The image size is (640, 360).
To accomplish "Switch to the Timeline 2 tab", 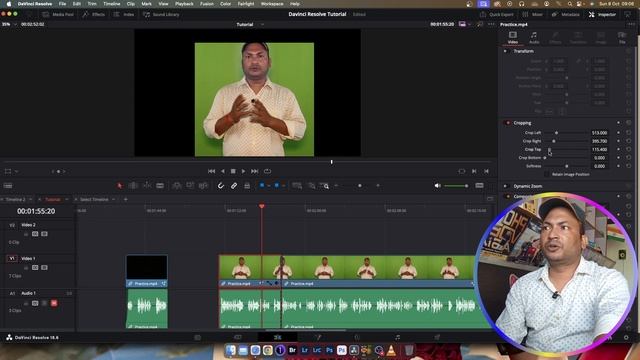I will click(x=15, y=200).
